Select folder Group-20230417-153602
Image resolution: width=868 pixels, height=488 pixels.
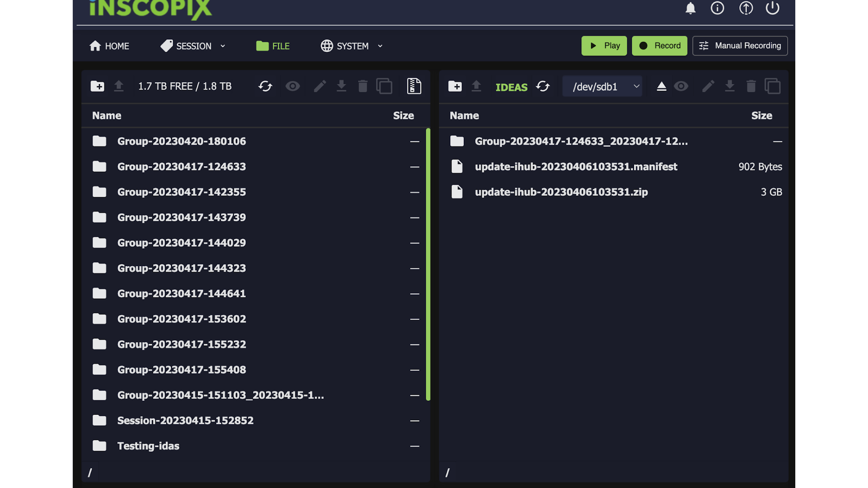(256, 319)
